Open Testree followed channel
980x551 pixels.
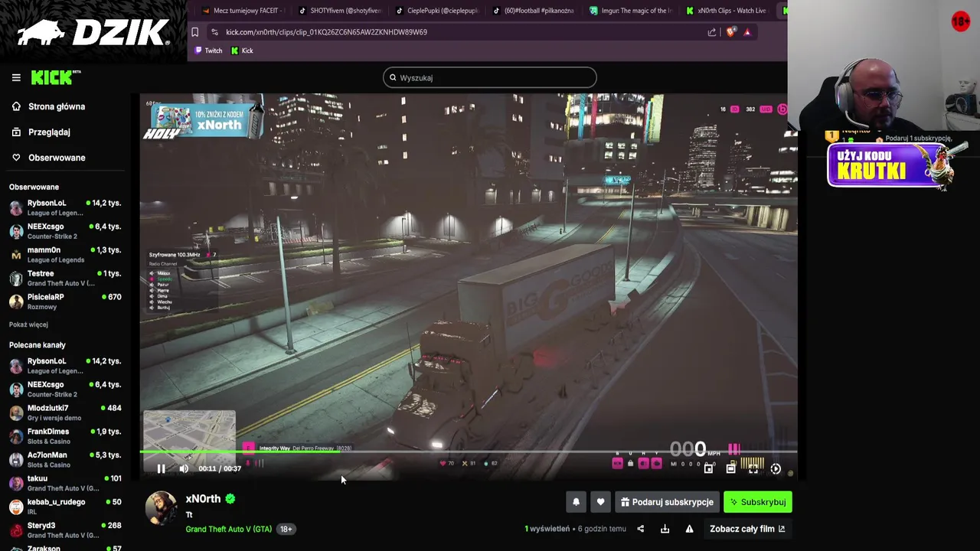click(x=65, y=278)
